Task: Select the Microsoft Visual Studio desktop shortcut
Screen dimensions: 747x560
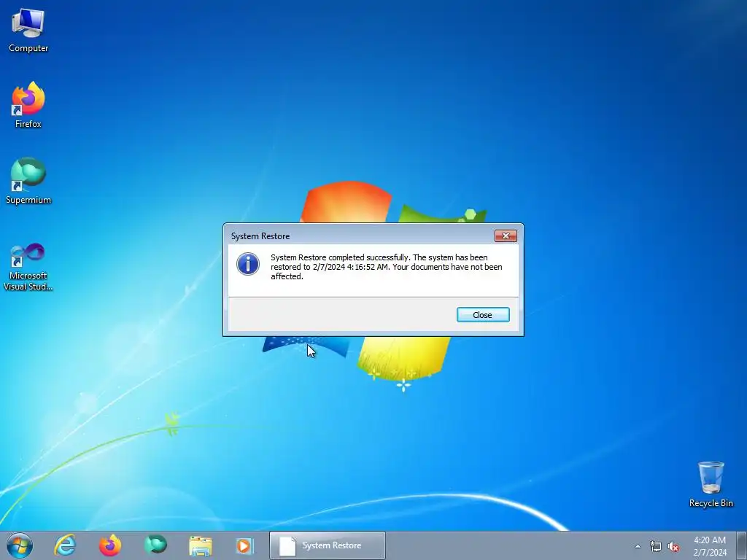Action: click(28, 267)
